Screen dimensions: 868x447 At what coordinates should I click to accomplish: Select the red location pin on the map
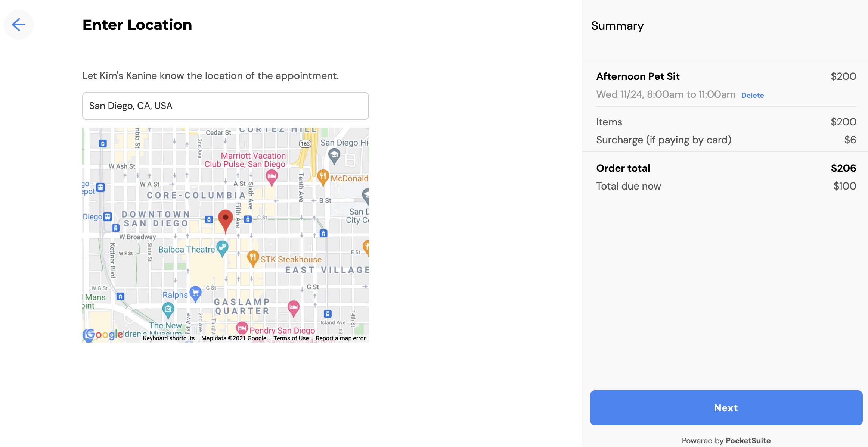(226, 218)
